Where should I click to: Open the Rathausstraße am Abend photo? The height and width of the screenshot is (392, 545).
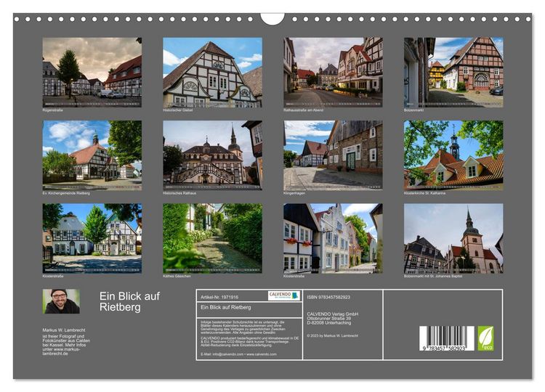click(333, 72)
